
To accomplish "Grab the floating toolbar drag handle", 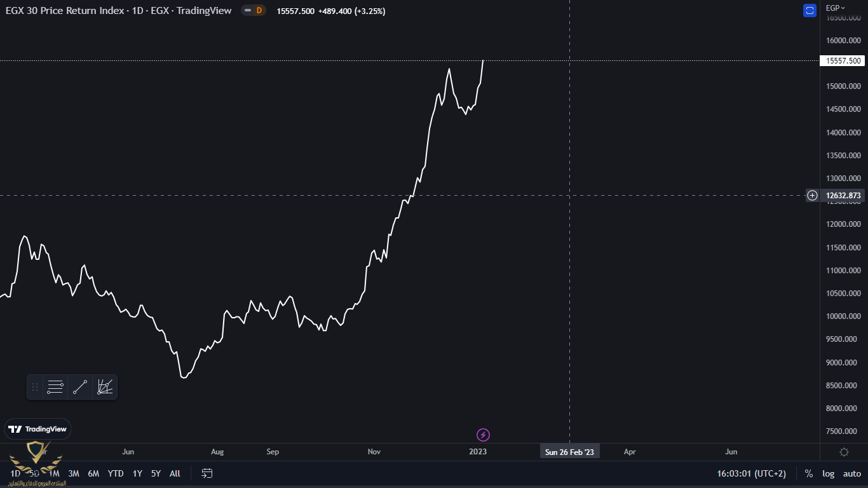I will [35, 387].
